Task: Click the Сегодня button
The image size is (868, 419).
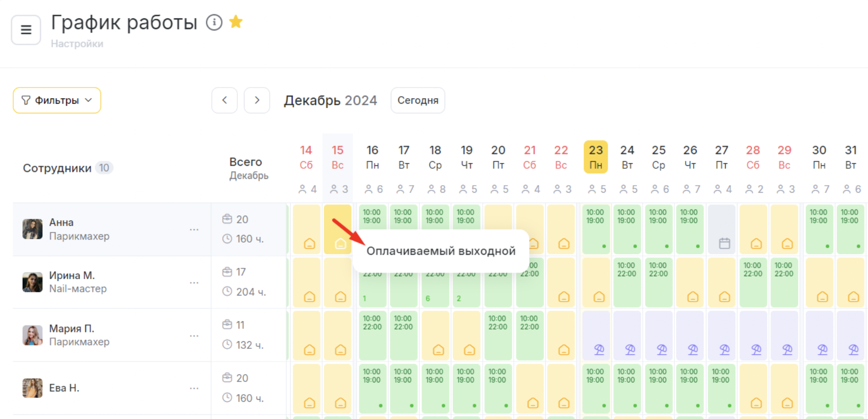Action: click(418, 100)
